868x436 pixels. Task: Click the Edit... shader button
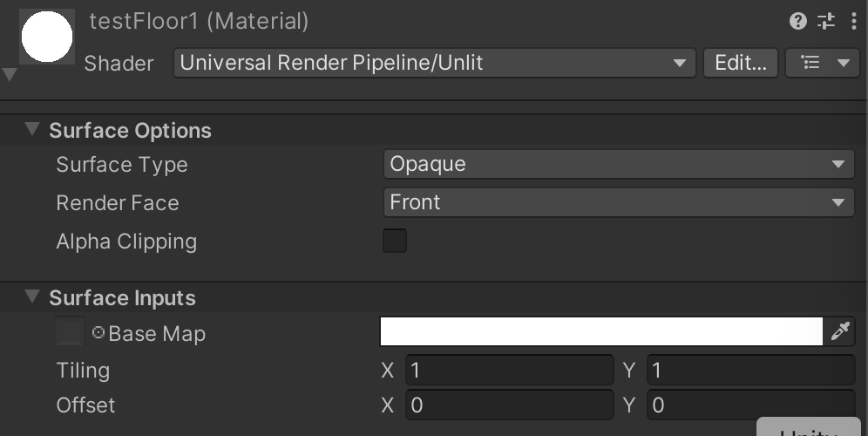(x=740, y=63)
